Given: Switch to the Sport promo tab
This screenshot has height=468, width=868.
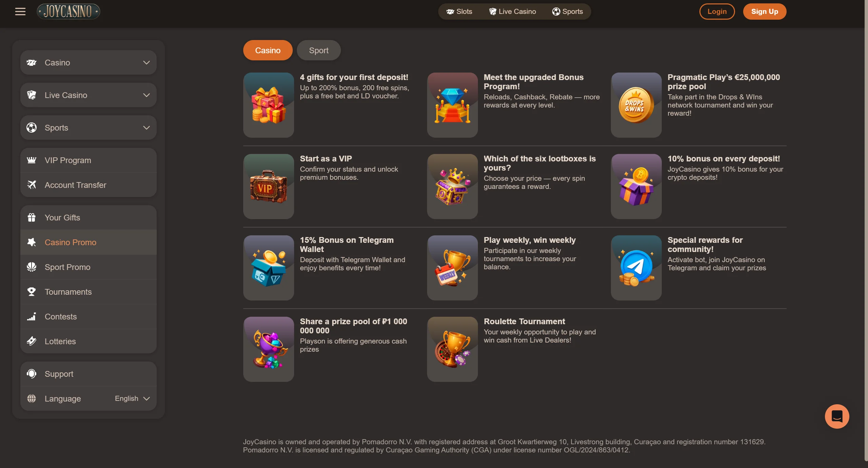Looking at the screenshot, I should [x=319, y=50].
